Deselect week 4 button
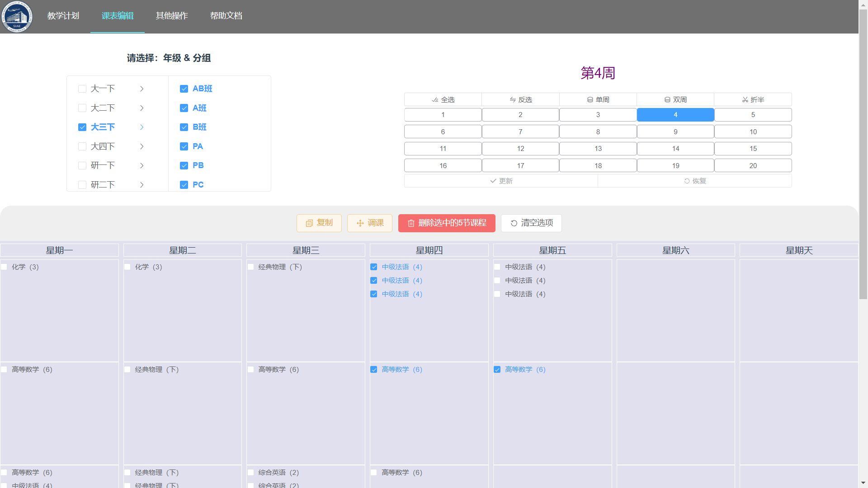The image size is (868, 488). (x=675, y=115)
